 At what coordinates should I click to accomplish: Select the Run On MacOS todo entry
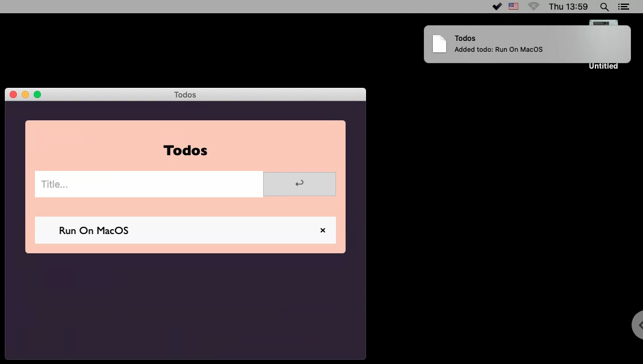(x=93, y=230)
